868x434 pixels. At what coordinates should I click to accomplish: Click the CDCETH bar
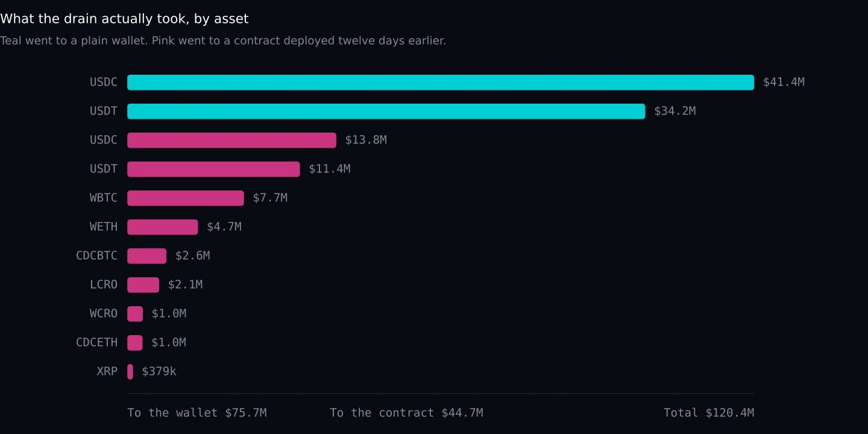pos(135,343)
